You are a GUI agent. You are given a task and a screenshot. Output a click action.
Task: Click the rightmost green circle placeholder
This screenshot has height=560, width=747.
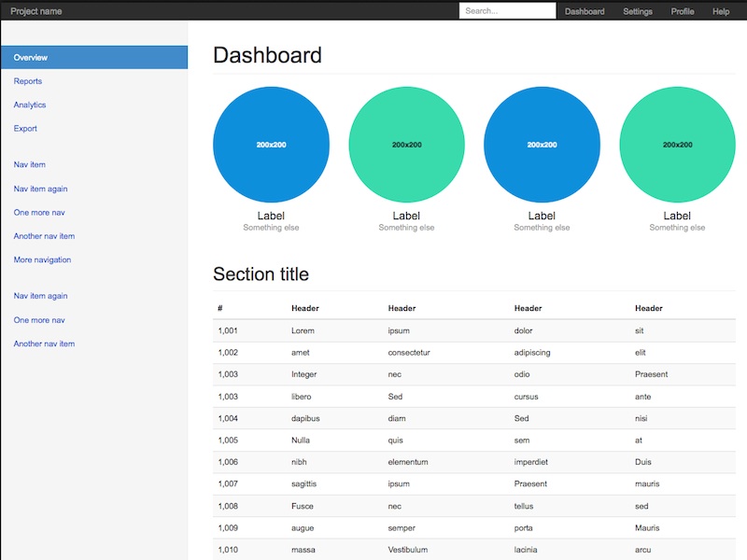(x=677, y=145)
